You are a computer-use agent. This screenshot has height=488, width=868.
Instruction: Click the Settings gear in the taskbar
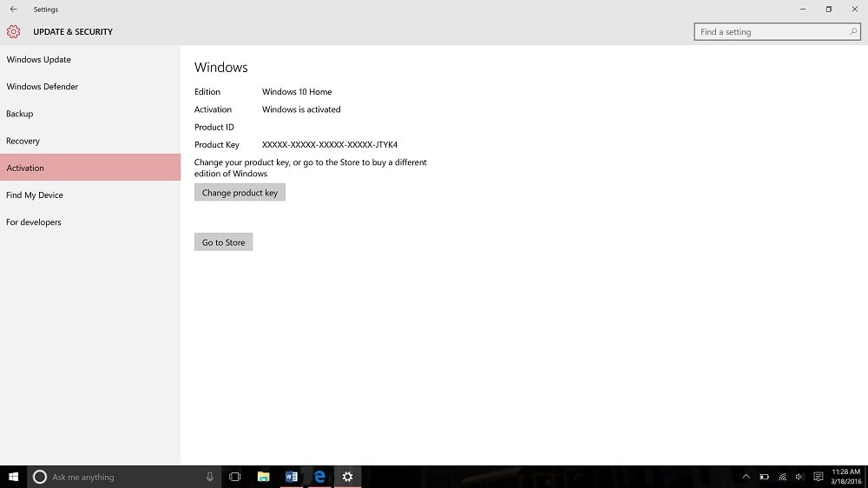(348, 477)
